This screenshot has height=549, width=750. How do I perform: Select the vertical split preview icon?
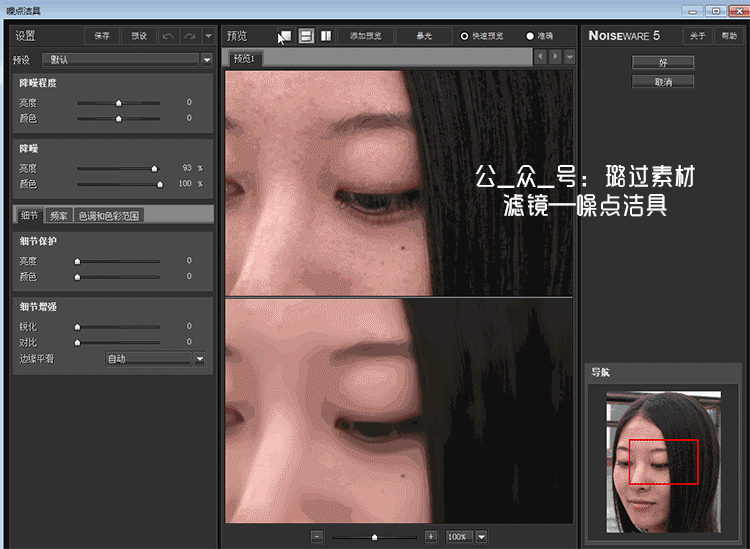pos(326,36)
